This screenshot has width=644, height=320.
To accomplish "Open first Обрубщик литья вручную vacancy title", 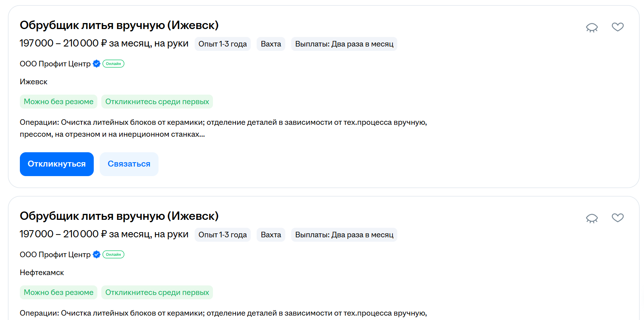I will pos(119,25).
